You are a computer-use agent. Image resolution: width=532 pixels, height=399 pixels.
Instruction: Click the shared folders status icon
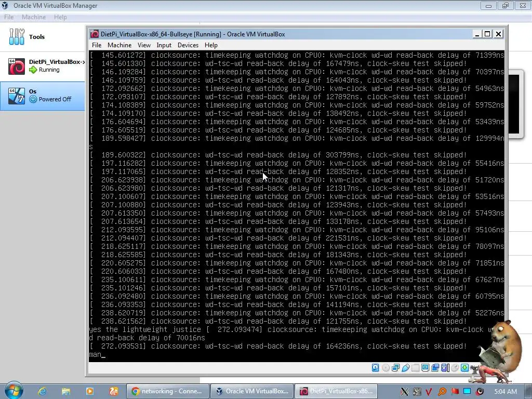[x=415, y=368]
